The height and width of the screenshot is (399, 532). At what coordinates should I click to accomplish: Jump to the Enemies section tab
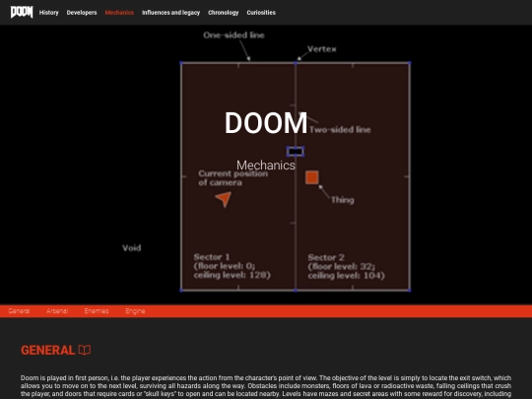pyautogui.click(x=97, y=310)
